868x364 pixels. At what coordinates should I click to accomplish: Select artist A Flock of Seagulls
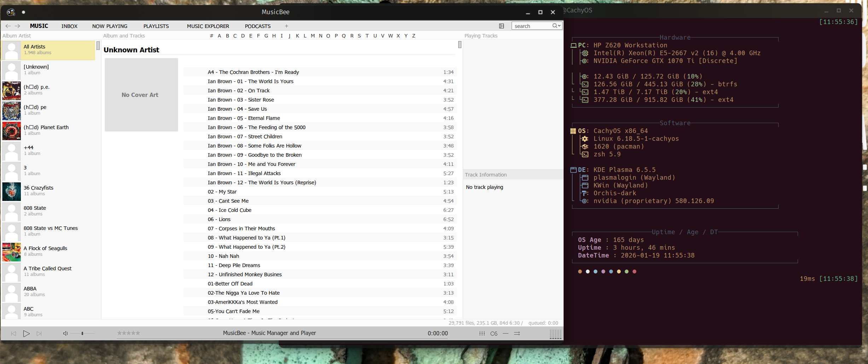tap(48, 252)
